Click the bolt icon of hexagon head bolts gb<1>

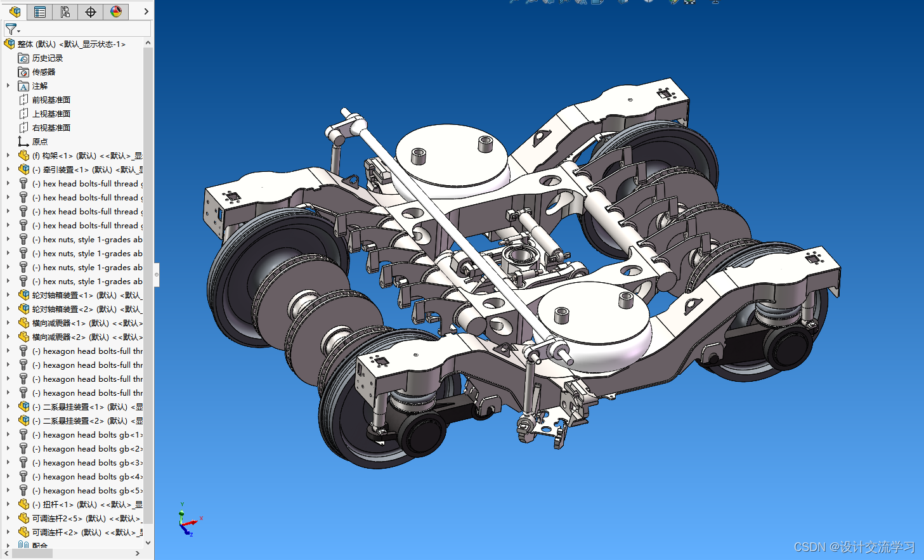(x=23, y=434)
